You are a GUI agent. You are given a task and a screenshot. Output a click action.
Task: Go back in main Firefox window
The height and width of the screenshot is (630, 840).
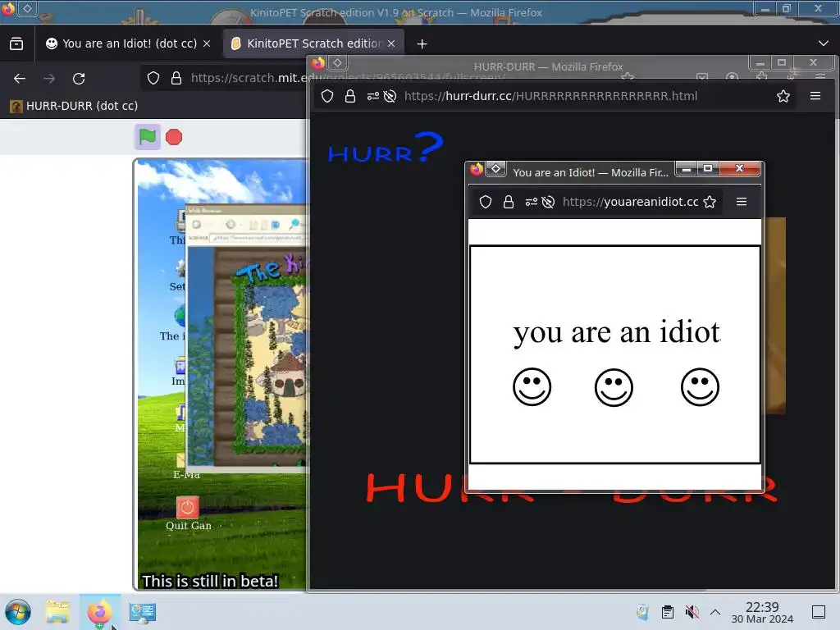click(20, 79)
